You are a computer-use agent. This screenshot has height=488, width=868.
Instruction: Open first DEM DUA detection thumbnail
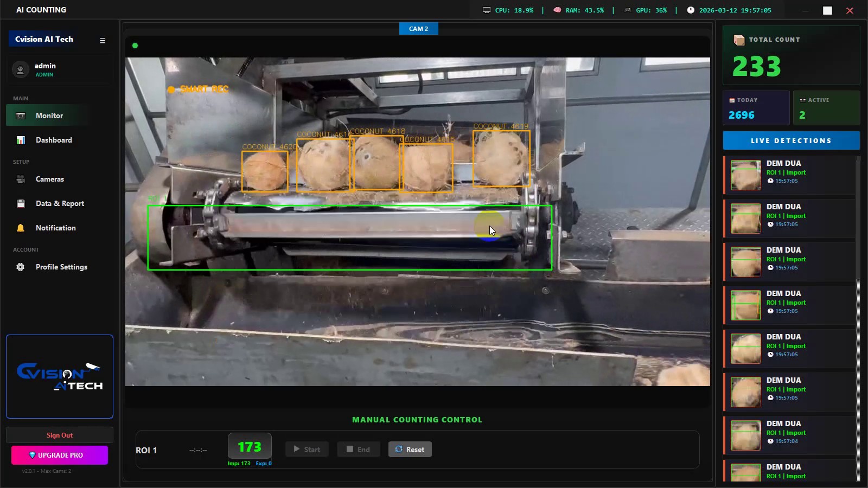point(746,175)
